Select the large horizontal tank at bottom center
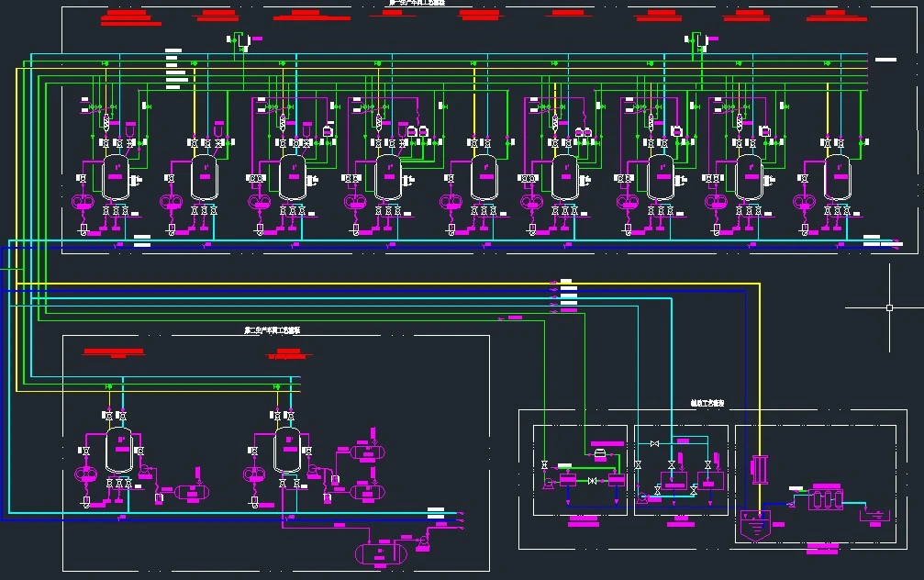This screenshot has width=924, height=580. [381, 552]
